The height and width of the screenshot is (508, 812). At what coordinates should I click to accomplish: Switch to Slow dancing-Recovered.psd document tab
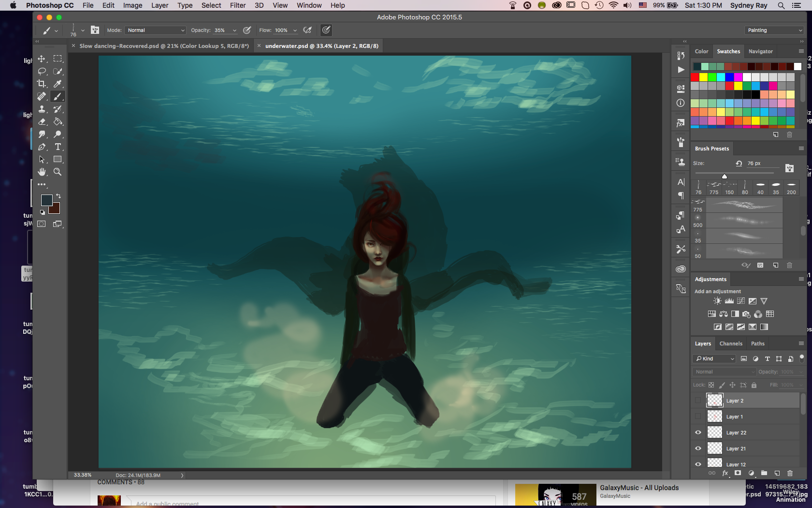164,46
